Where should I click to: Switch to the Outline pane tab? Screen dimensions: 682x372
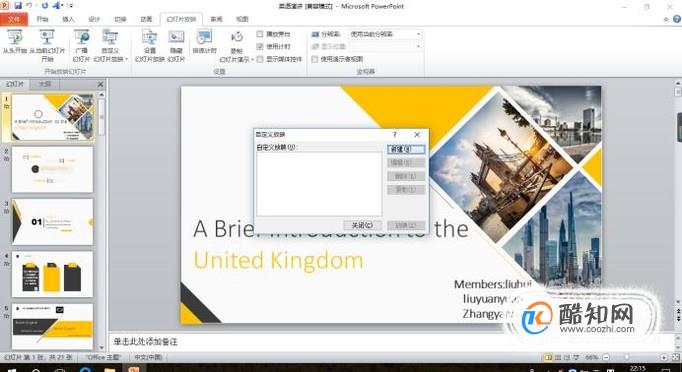tap(45, 84)
